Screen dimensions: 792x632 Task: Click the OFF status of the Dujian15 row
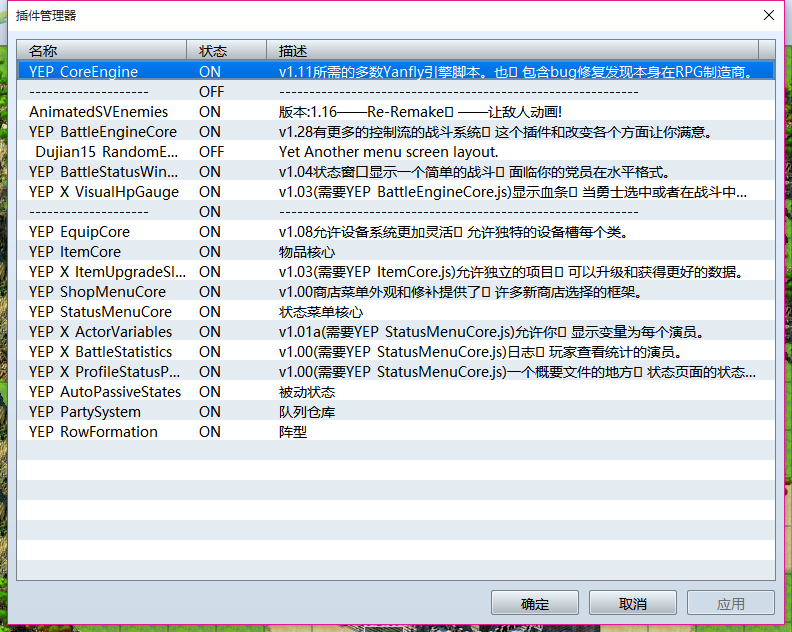point(211,152)
